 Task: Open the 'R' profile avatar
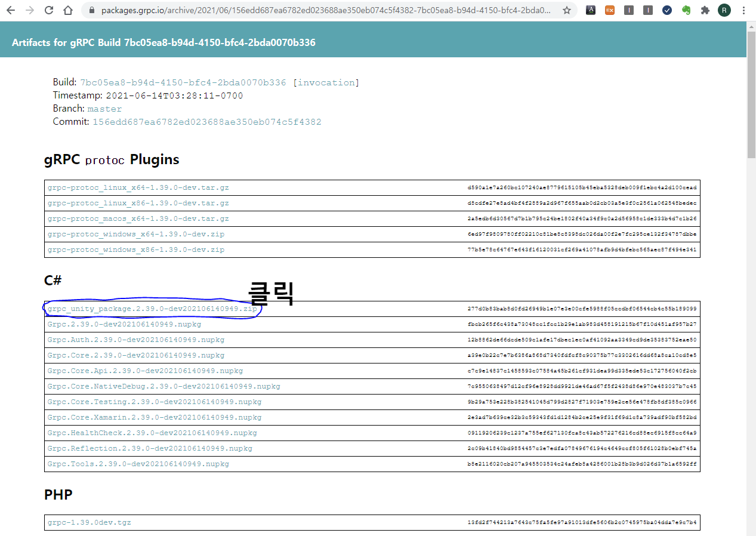724,10
